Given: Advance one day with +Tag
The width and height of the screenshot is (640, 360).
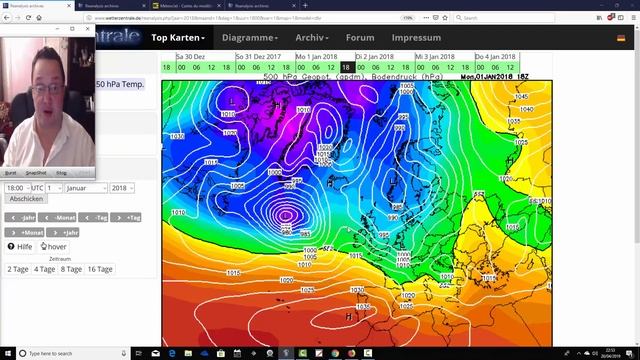Looking at the screenshot, I should (x=126, y=218).
